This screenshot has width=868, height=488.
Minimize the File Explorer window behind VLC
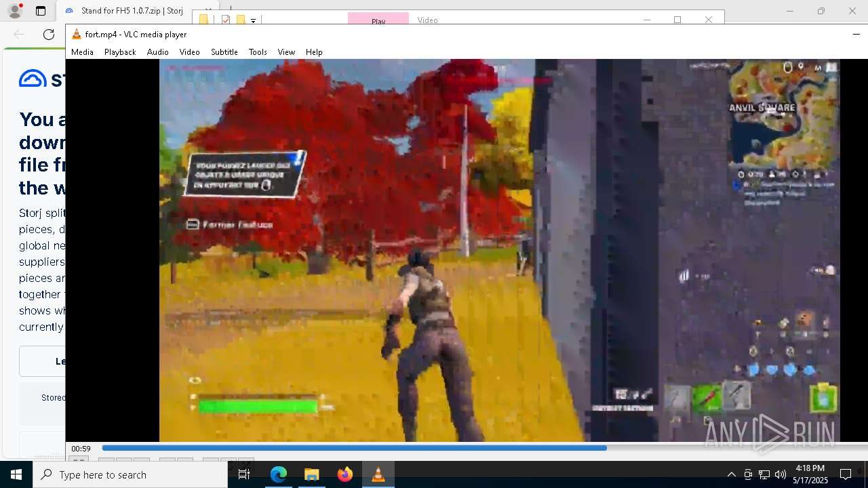[x=646, y=20]
